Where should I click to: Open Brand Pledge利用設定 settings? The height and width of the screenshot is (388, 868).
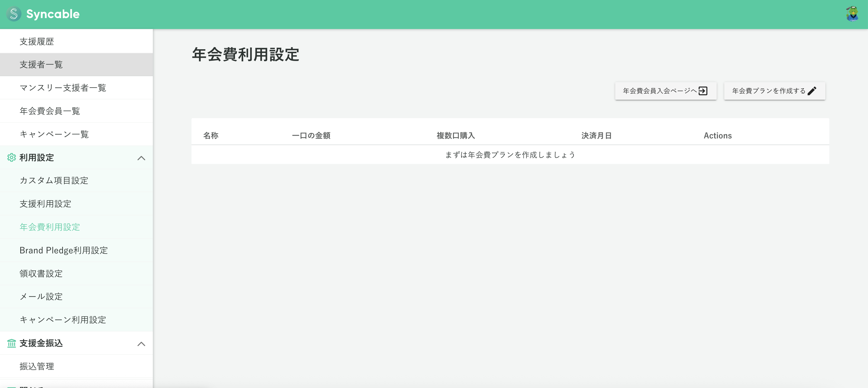click(x=64, y=250)
